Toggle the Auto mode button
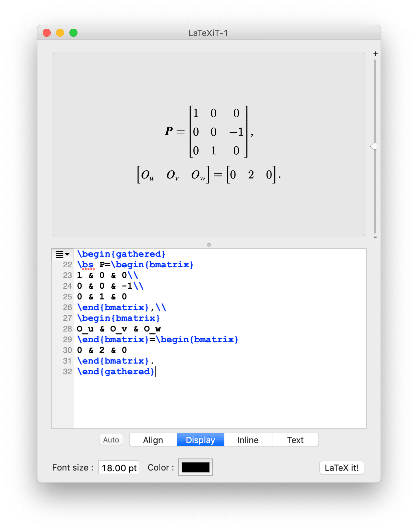Viewport: 418px width, 532px height. point(111,440)
